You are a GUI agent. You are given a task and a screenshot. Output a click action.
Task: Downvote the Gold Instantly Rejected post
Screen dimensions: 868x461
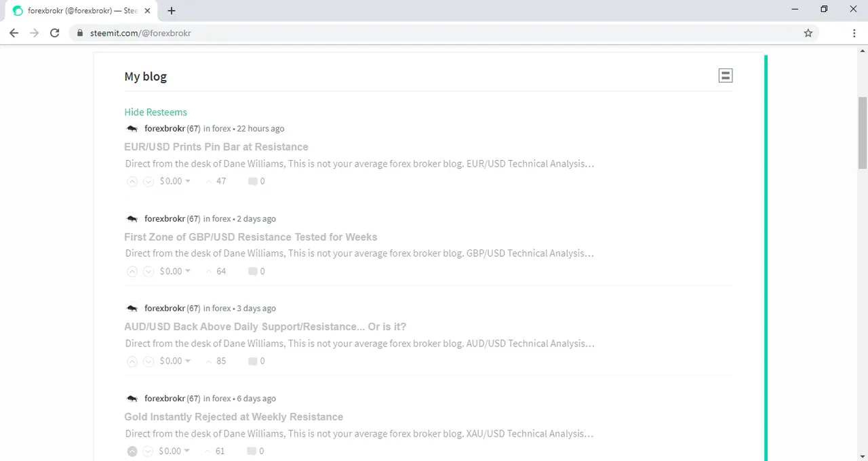[149, 451]
